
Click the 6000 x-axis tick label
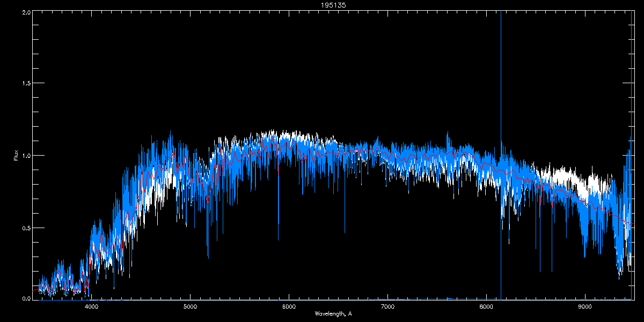coord(289,307)
